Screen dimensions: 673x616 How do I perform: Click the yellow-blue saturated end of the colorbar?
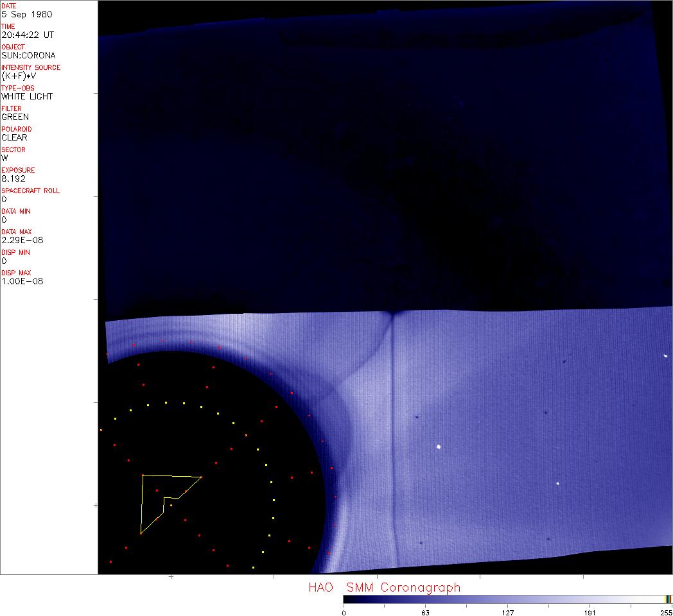pyautogui.click(x=669, y=599)
